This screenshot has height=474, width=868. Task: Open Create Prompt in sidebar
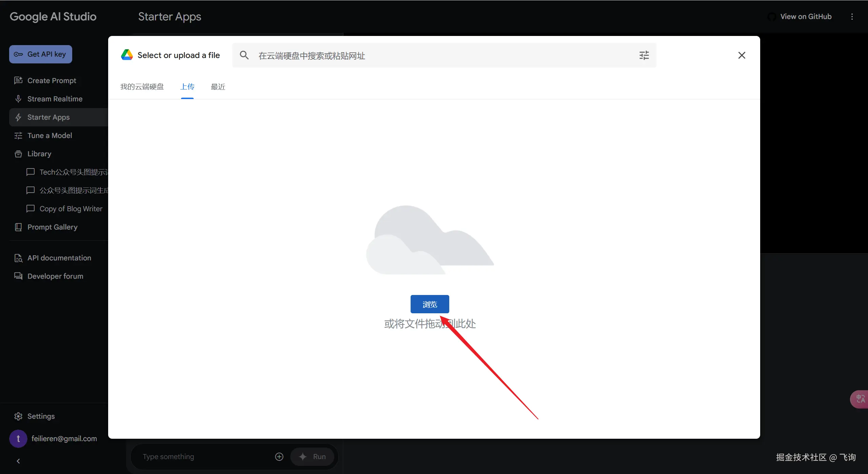point(52,81)
